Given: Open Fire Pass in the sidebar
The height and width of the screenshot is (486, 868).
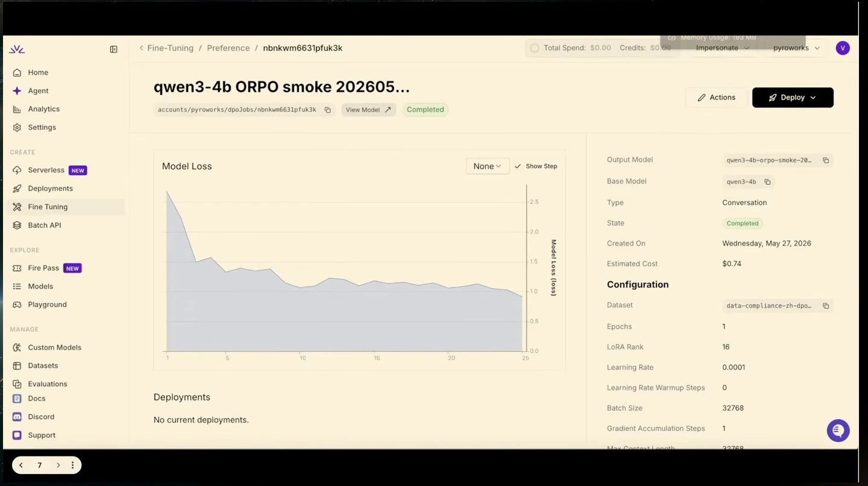Looking at the screenshot, I should (43, 268).
